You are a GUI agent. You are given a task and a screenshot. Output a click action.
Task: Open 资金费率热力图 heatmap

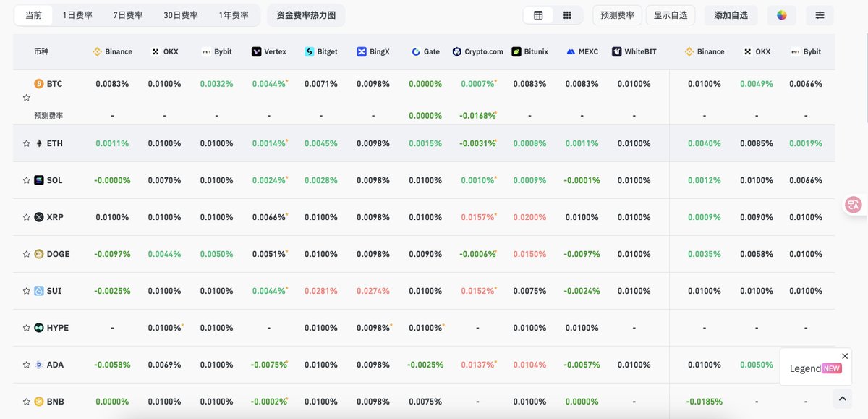(x=306, y=15)
